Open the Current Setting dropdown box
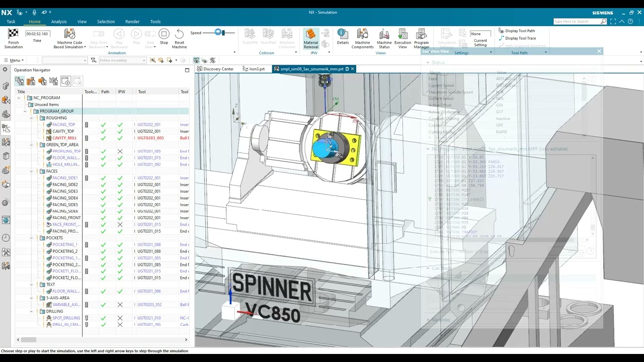 (x=480, y=34)
